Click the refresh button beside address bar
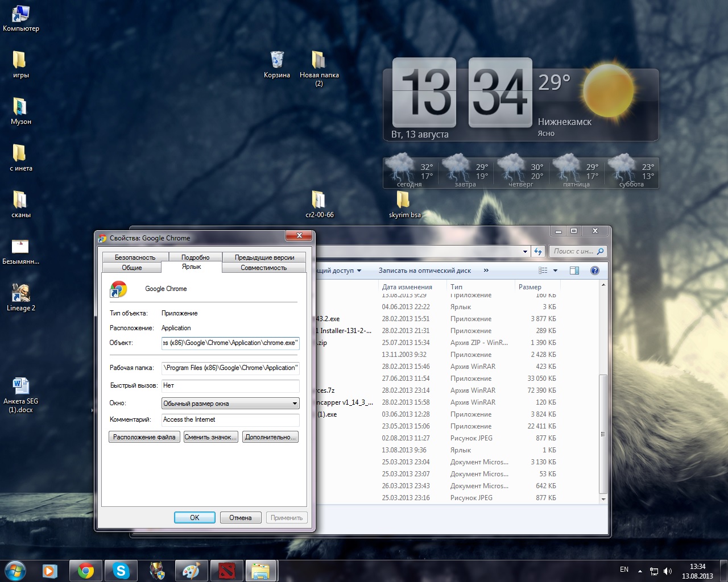728x582 pixels. tap(538, 251)
